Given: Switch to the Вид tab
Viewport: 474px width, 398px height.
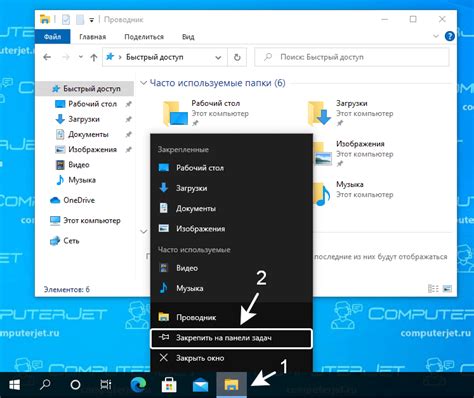Looking at the screenshot, I should point(188,37).
